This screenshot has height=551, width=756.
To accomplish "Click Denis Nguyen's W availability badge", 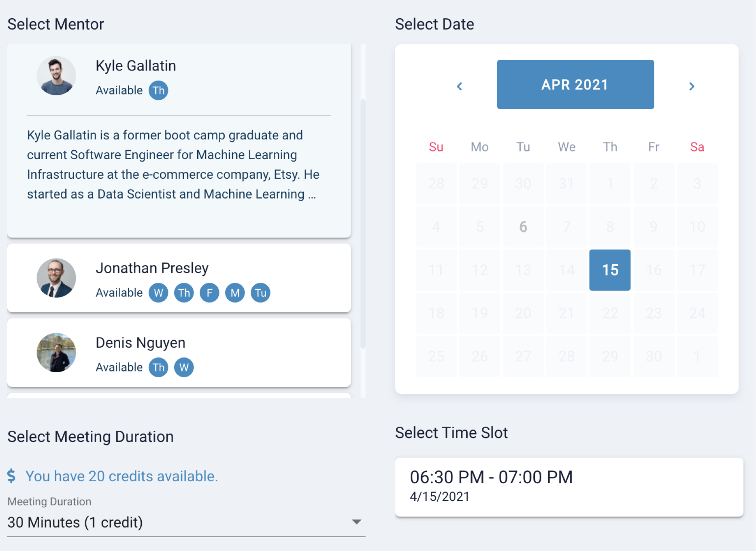I will point(184,367).
